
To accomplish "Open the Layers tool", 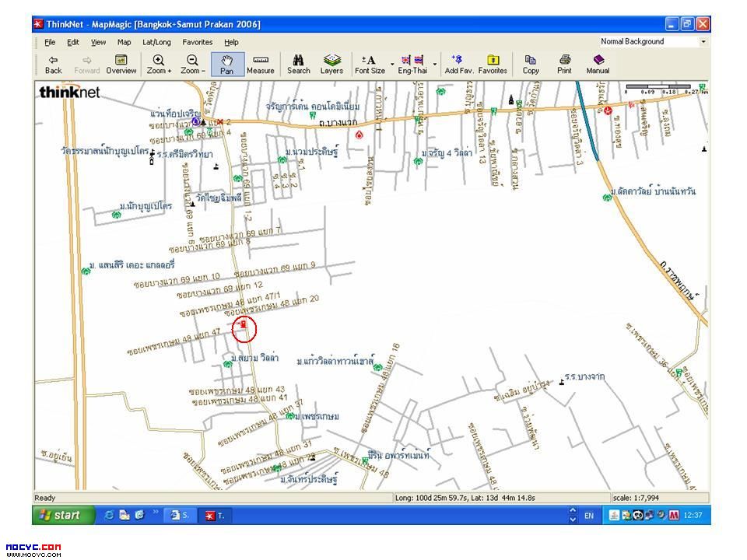I will click(331, 65).
